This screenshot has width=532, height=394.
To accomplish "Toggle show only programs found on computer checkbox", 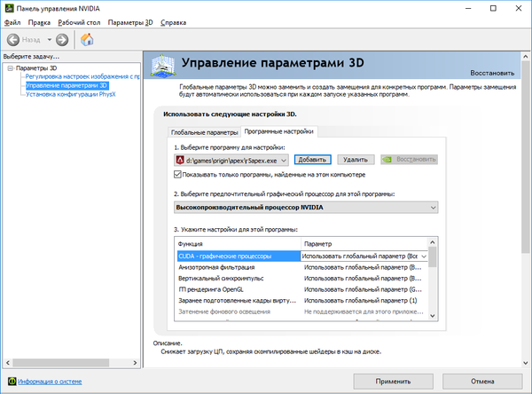I will pyautogui.click(x=177, y=175).
